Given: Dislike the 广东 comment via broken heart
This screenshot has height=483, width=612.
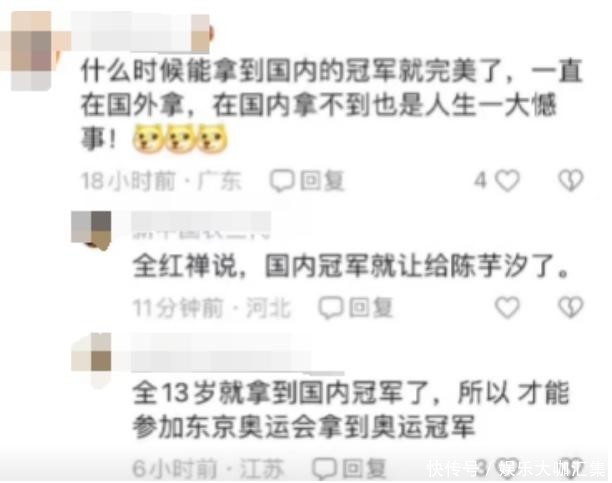Looking at the screenshot, I should [x=571, y=180].
